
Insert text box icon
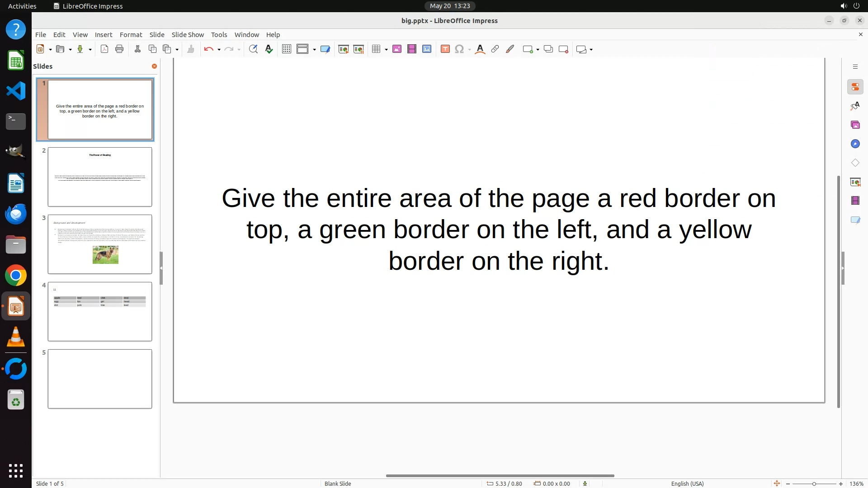click(445, 49)
